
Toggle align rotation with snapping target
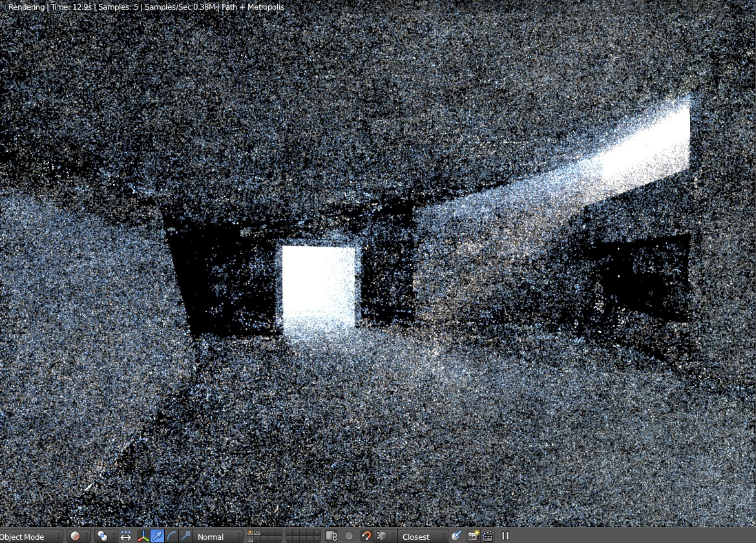coord(456,537)
